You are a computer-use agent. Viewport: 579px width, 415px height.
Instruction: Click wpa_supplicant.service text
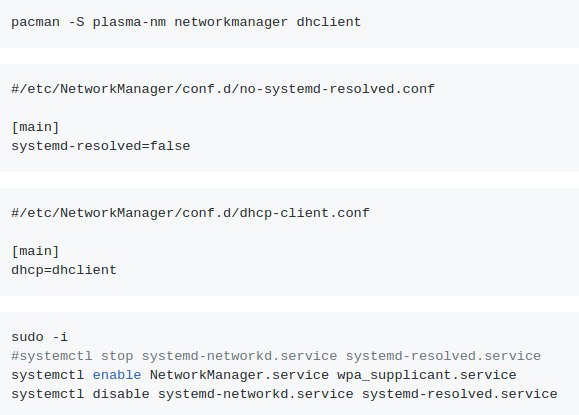pyautogui.click(x=427, y=375)
